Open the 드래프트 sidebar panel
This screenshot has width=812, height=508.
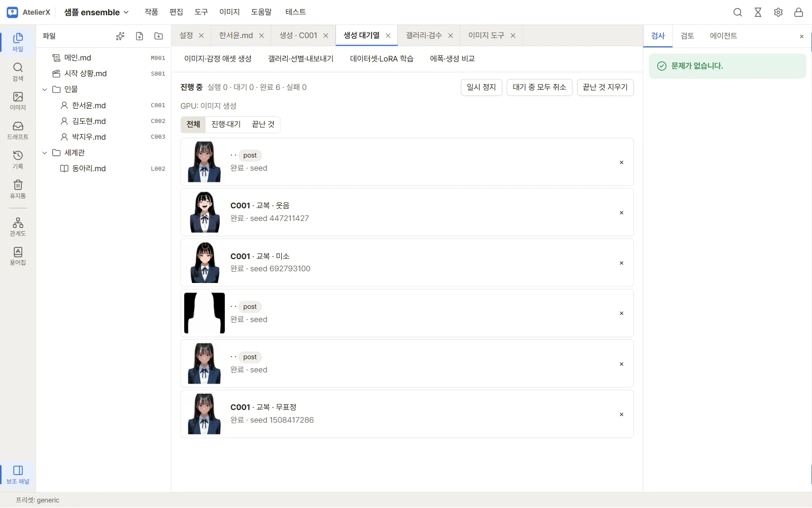[18, 131]
